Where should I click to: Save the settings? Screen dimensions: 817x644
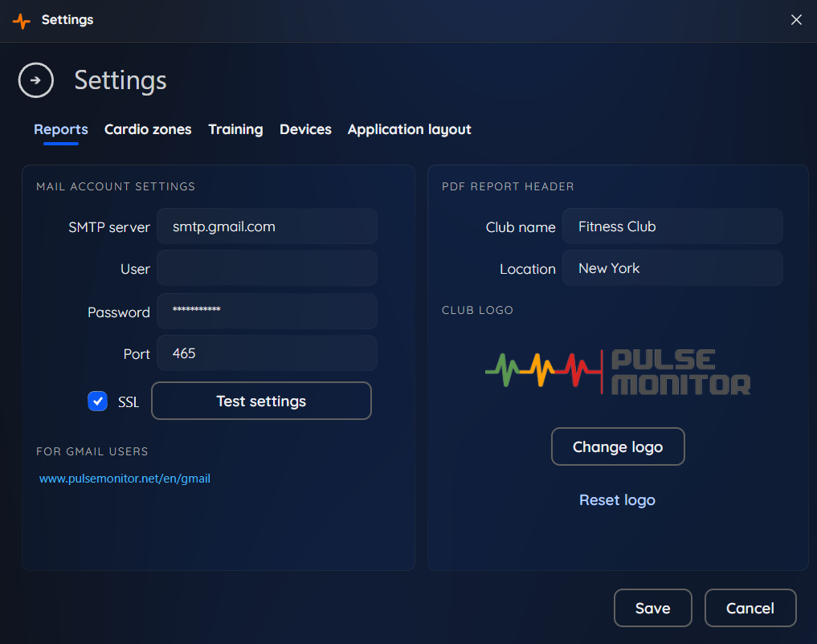click(653, 608)
